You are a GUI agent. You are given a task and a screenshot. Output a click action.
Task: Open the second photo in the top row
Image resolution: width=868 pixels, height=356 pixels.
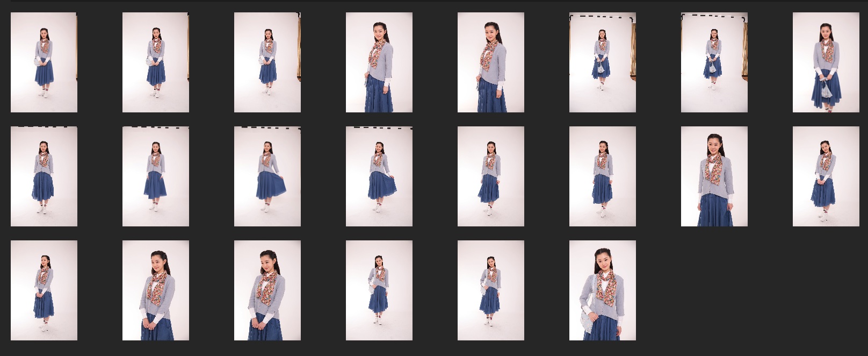click(156, 62)
